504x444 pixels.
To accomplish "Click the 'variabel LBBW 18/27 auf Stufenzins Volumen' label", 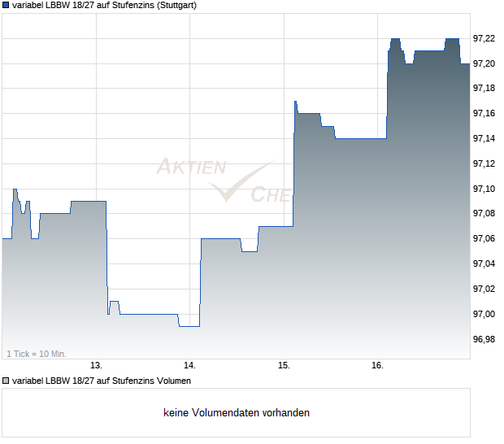I will click(102, 381).
